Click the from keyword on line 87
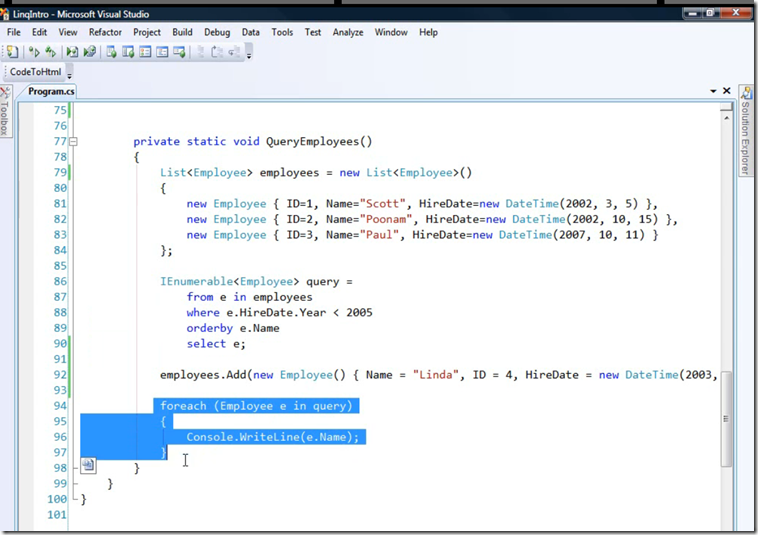Image resolution: width=758 pixels, height=535 pixels. pyautogui.click(x=200, y=297)
